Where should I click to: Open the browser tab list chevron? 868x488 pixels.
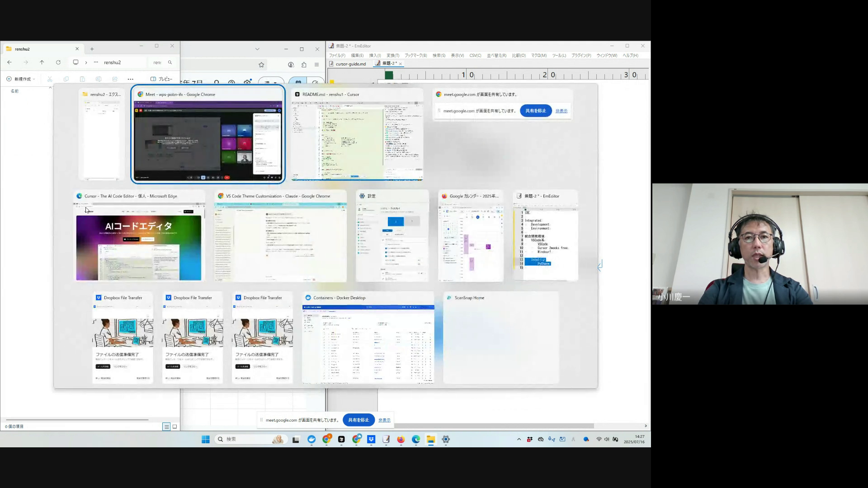pos(257,49)
